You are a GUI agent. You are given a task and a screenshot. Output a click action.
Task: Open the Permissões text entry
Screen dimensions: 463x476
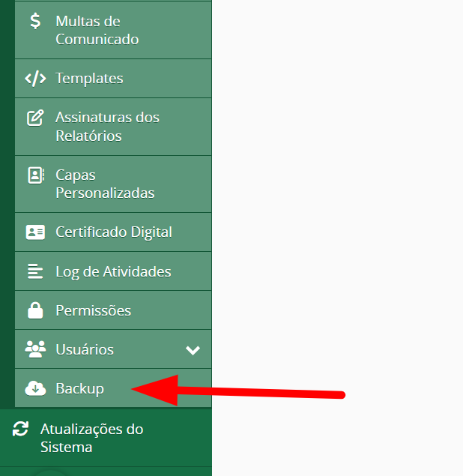click(93, 310)
